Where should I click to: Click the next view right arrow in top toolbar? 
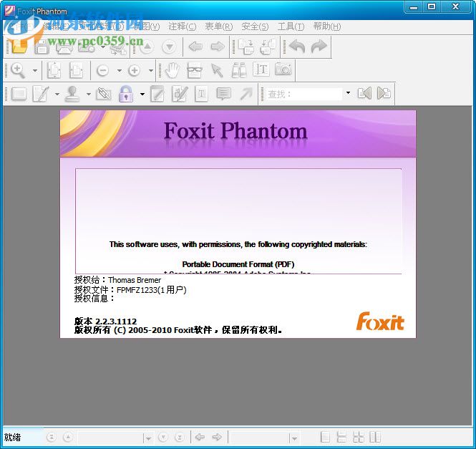(x=218, y=47)
